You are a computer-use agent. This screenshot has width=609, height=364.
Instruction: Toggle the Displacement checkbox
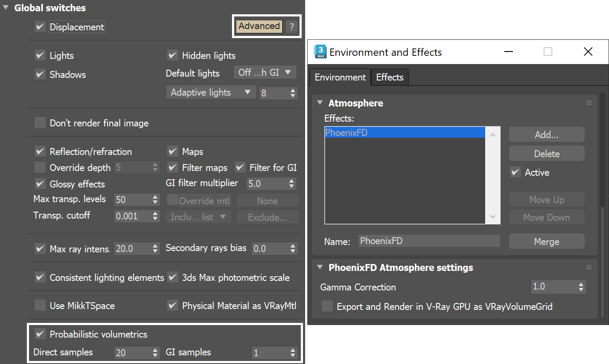40,27
